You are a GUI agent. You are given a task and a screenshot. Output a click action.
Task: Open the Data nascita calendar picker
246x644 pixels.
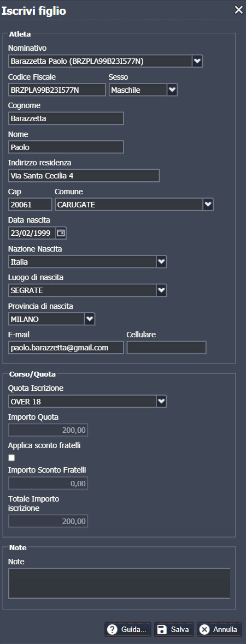pos(61,233)
